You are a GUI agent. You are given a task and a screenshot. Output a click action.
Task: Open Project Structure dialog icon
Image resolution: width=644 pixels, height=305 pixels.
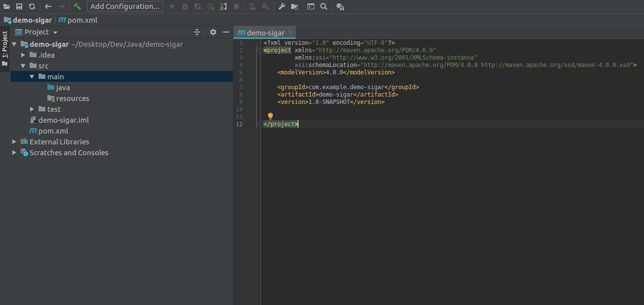[x=295, y=6]
